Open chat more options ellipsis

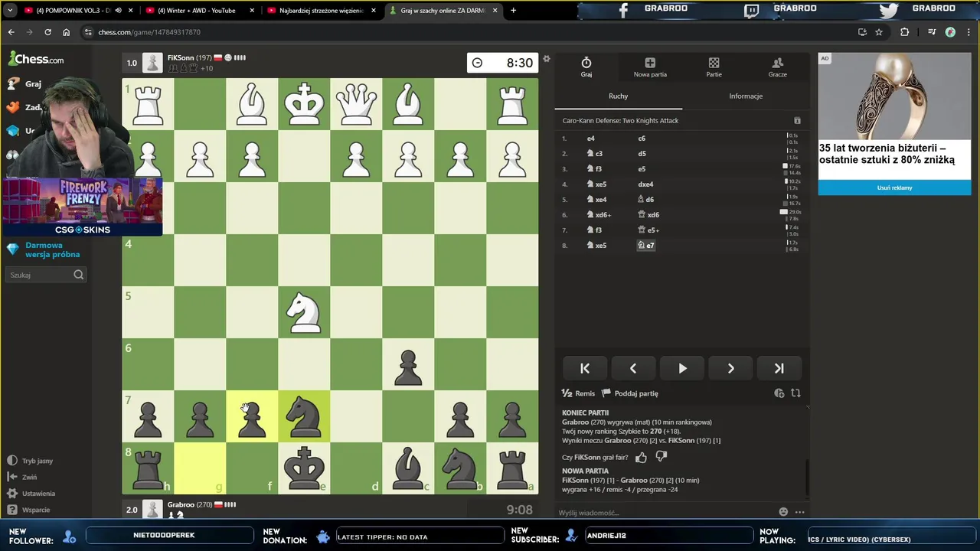pyautogui.click(x=799, y=512)
